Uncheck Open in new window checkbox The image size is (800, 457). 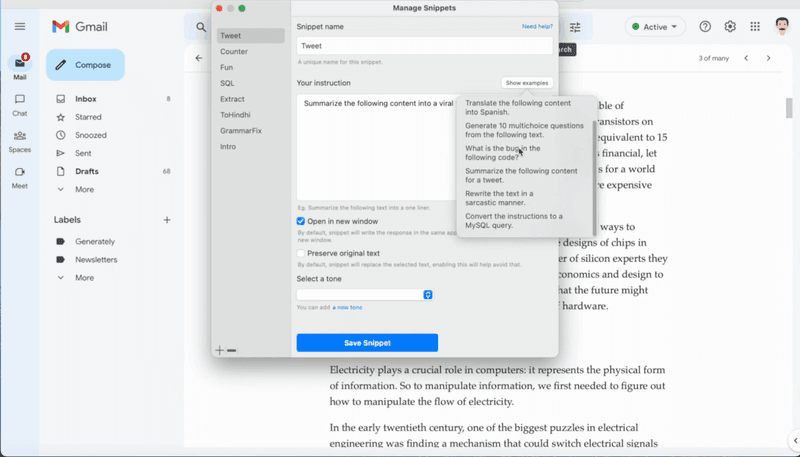[x=301, y=221]
